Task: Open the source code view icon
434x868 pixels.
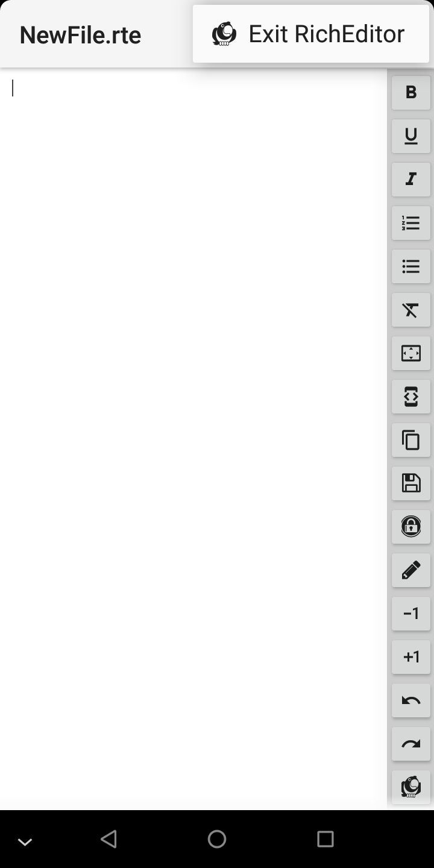Action: click(x=411, y=397)
